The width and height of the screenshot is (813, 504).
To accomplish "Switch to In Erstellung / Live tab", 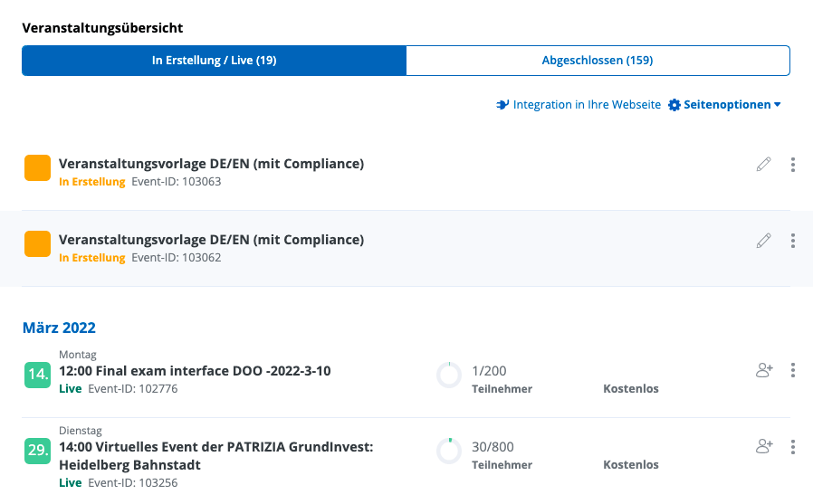I will coord(214,61).
